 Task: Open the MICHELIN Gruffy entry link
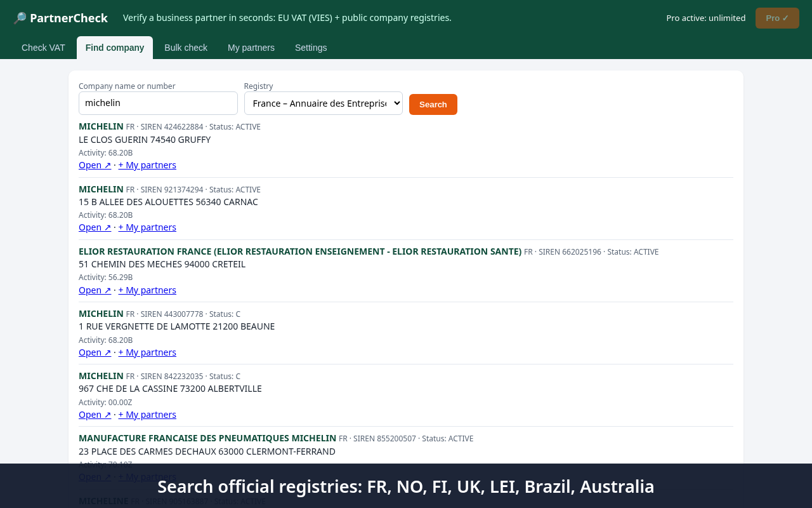(x=95, y=165)
